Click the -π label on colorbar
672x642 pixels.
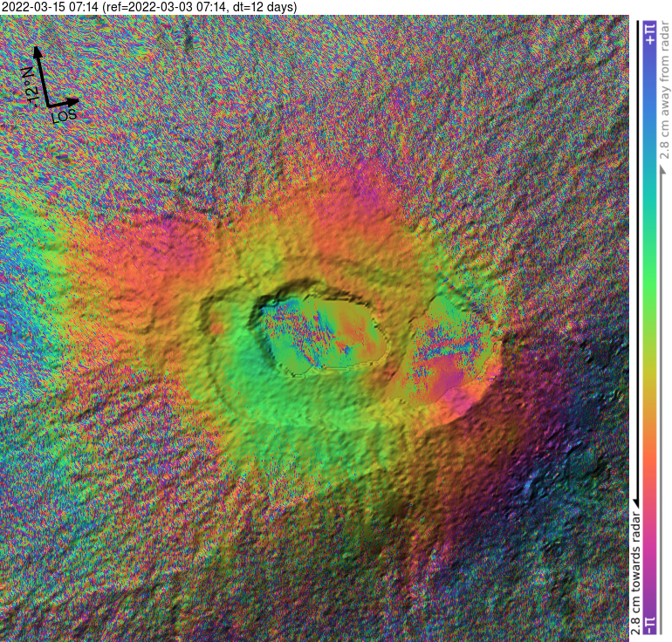tap(650, 625)
